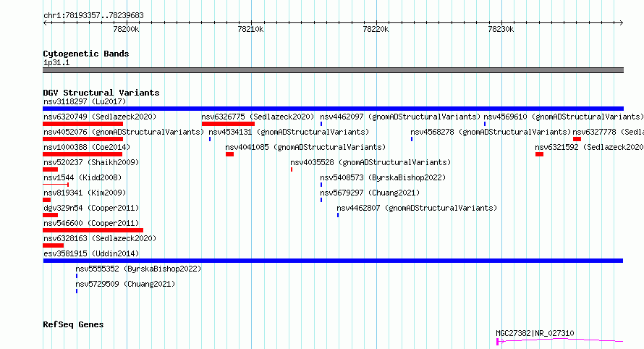Select the 78230k ruler position label
Viewport: 644px width, 349px height.
coord(501,29)
